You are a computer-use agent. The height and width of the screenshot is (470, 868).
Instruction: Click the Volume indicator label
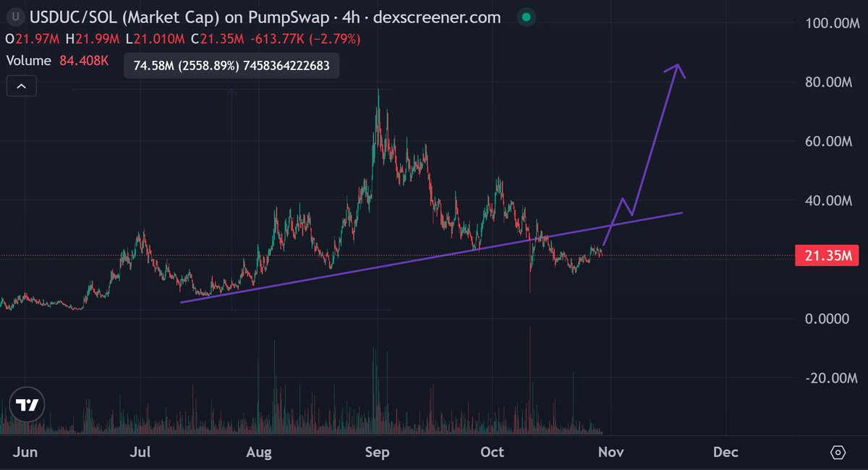[x=28, y=61]
